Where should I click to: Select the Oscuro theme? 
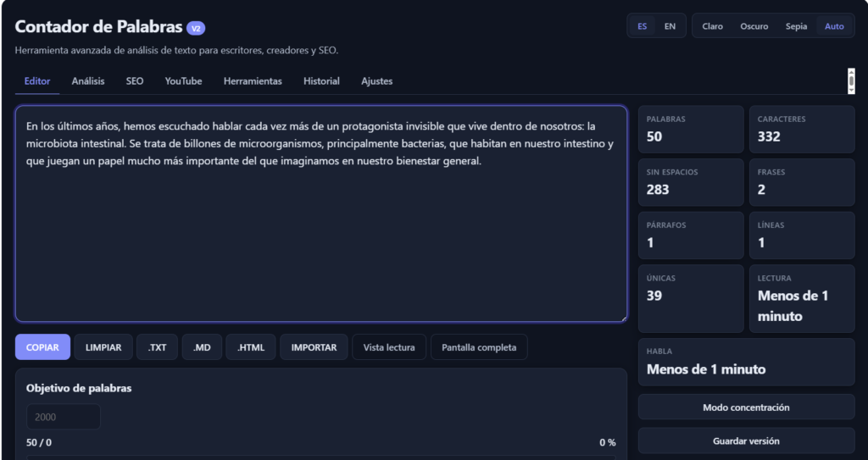(x=754, y=26)
